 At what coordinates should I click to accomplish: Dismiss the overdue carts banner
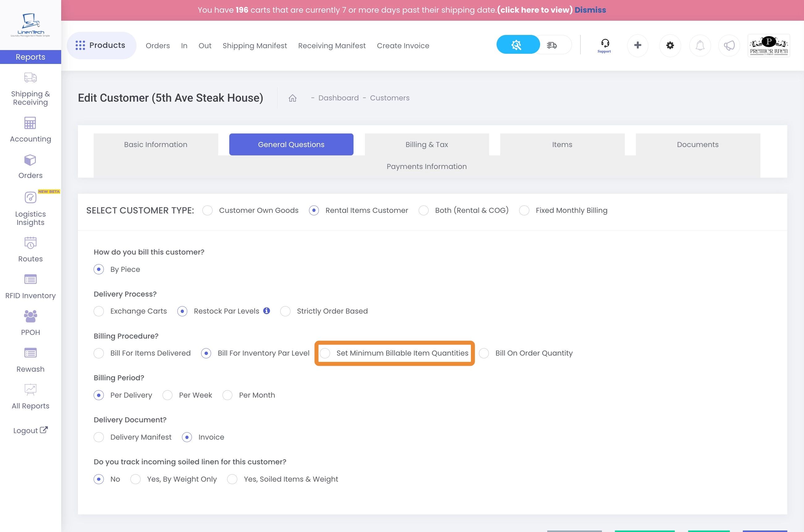(590, 10)
